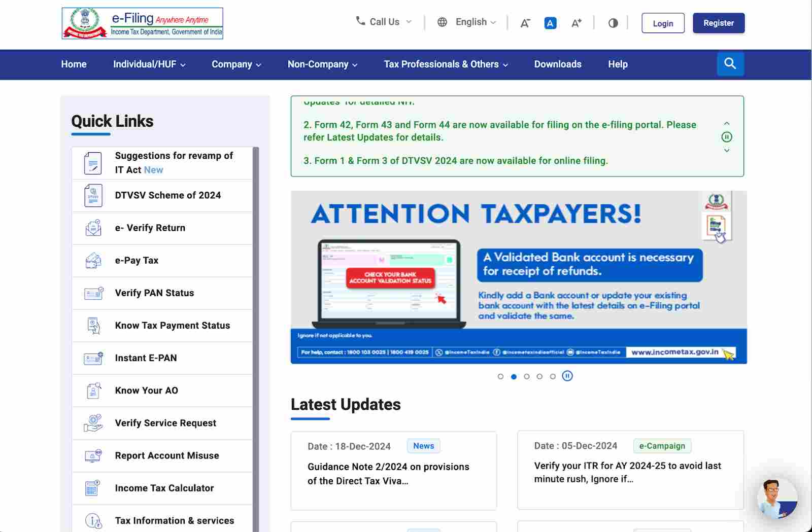The width and height of the screenshot is (812, 532).
Task: Click the globe icon beside English
Action: [x=442, y=22]
